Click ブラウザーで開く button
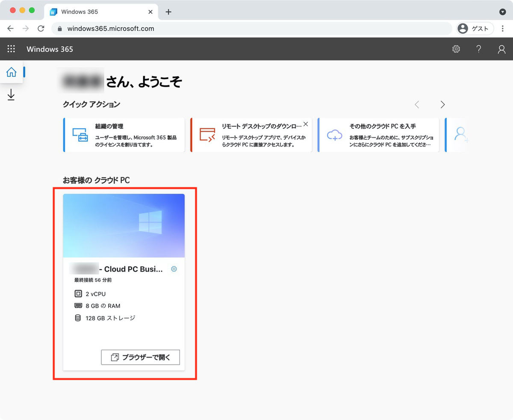513x420 pixels. point(140,357)
